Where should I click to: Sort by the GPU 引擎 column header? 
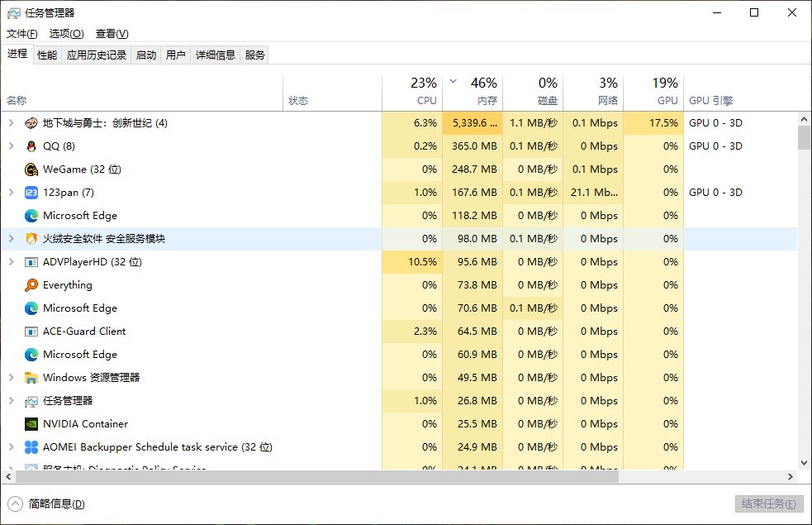740,93
